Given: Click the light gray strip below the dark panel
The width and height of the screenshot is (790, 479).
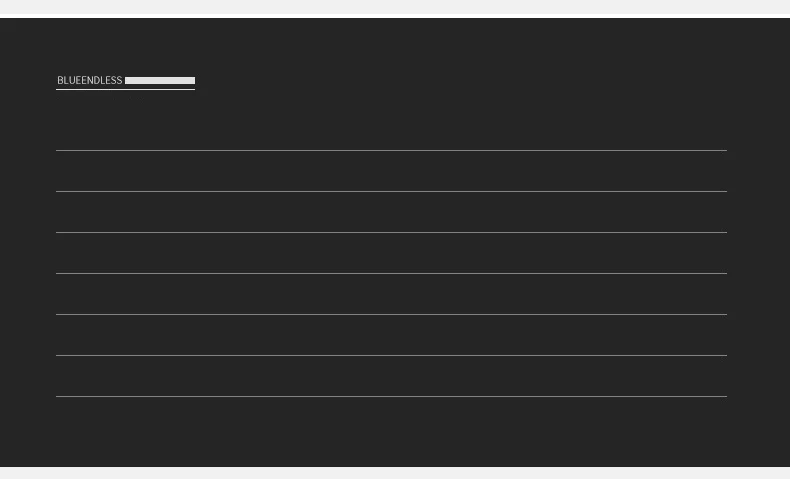Looking at the screenshot, I should pyautogui.click(x=395, y=473).
